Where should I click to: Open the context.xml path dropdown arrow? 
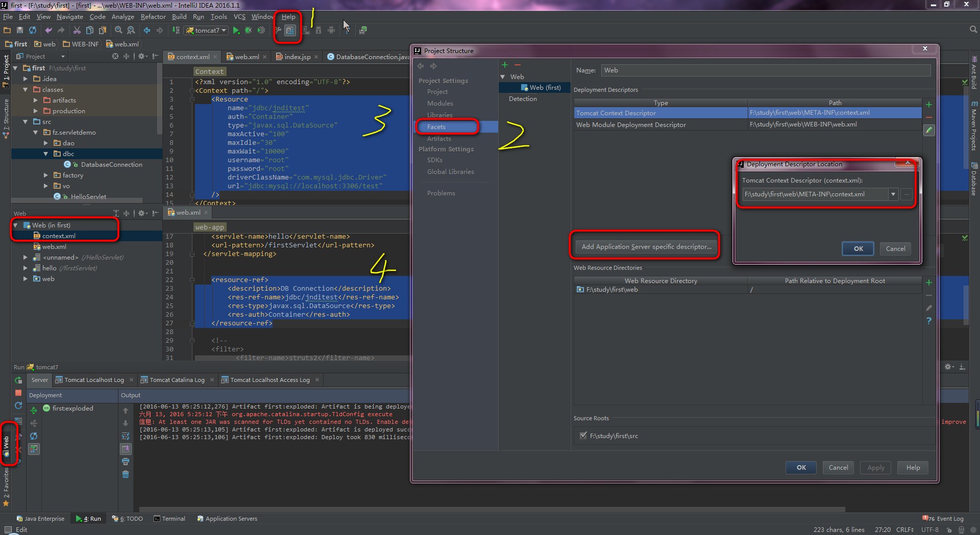point(893,194)
